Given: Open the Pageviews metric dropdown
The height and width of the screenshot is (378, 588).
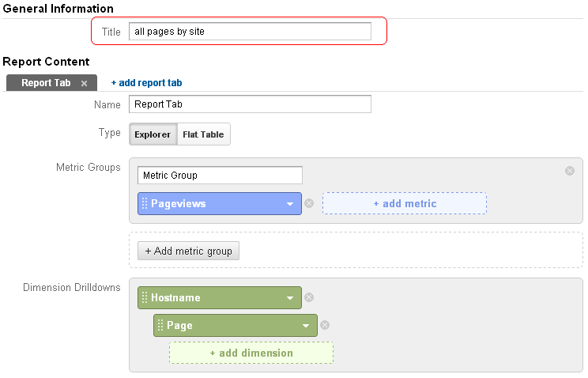Looking at the screenshot, I should [x=290, y=204].
